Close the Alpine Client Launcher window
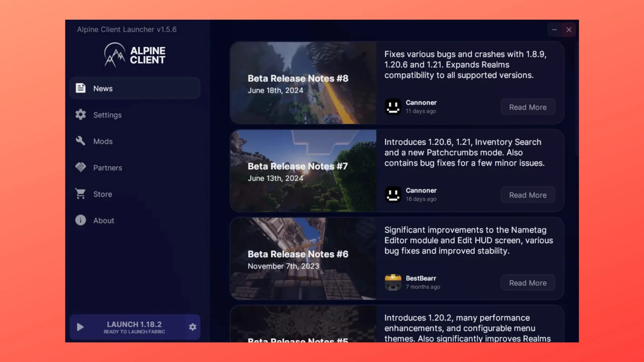644x362 pixels. click(569, 30)
